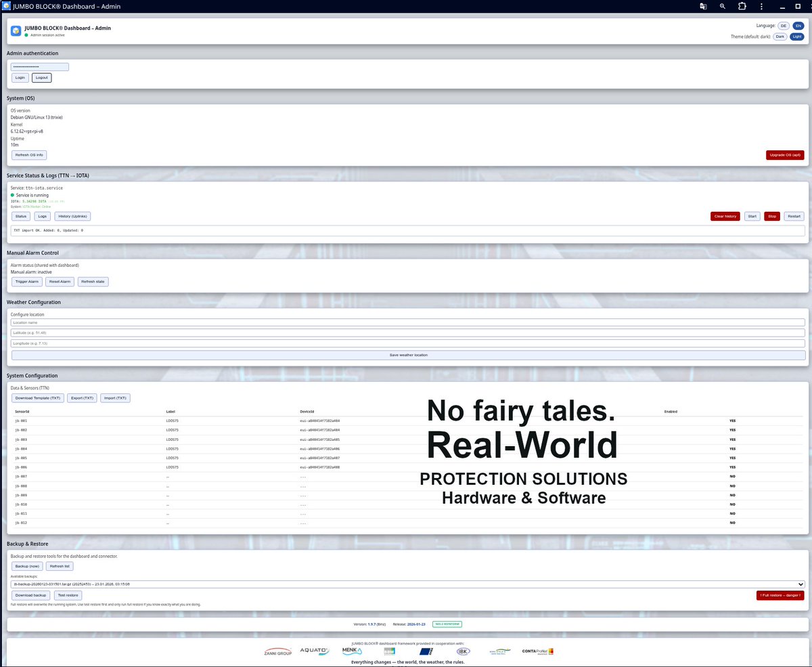This screenshot has height=667, width=812.
Task: Click the JUMBO BLOCK cube logo in header
Action: tap(16, 31)
